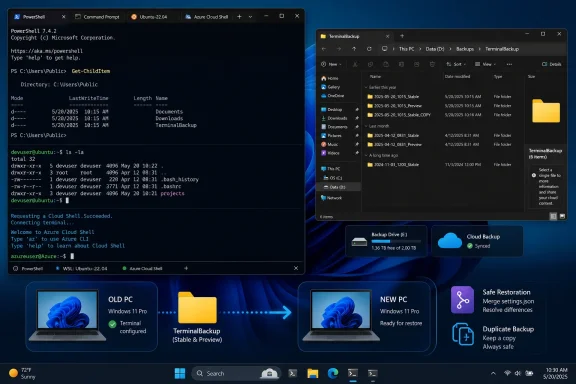
Task: Open the New dropdown in Explorer
Action: coord(331,64)
